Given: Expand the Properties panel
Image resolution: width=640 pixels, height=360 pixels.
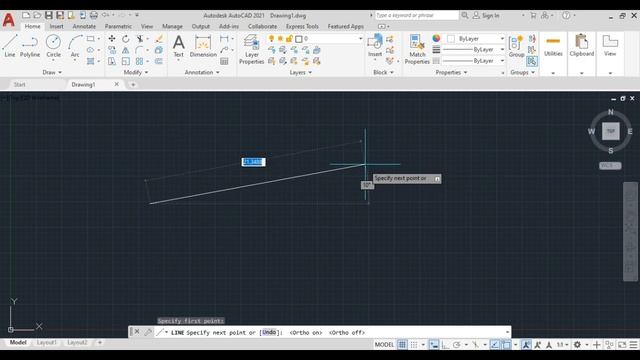Looking at the screenshot, I should coord(451,72).
